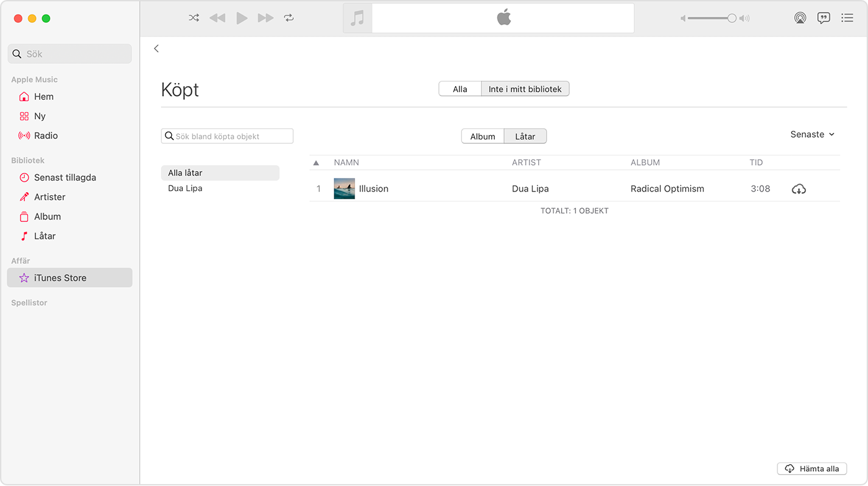This screenshot has height=486, width=868.
Task: Go back with the back chevron
Action: click(x=156, y=48)
